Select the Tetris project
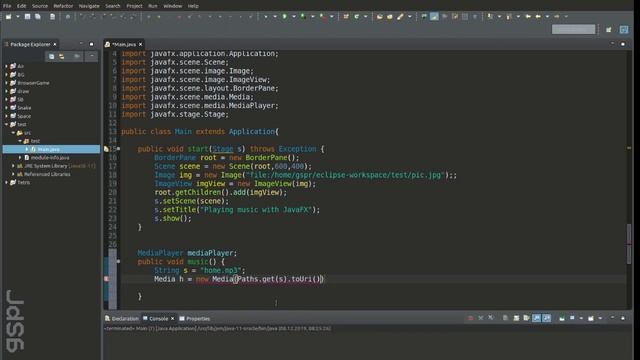Image resolution: width=640 pixels, height=360 pixels. point(23,182)
